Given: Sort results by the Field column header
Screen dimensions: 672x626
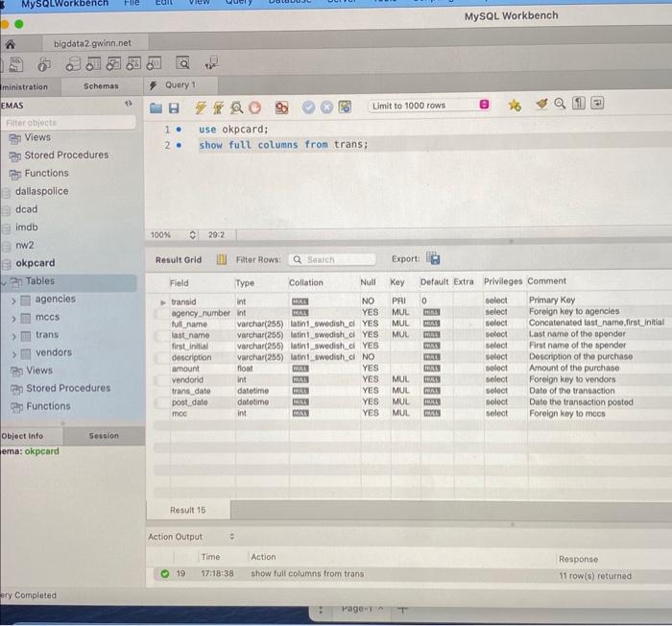Looking at the screenshot, I should tap(180, 283).
